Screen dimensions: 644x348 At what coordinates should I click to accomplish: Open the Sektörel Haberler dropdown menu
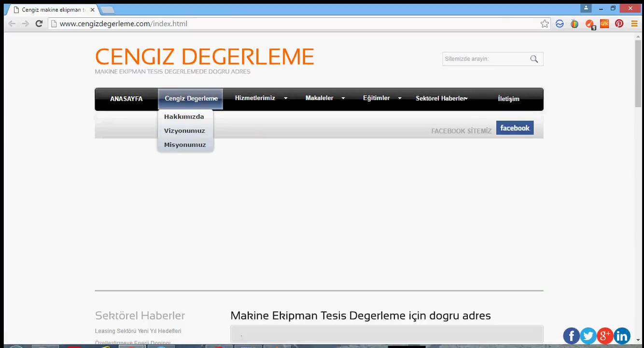(441, 99)
